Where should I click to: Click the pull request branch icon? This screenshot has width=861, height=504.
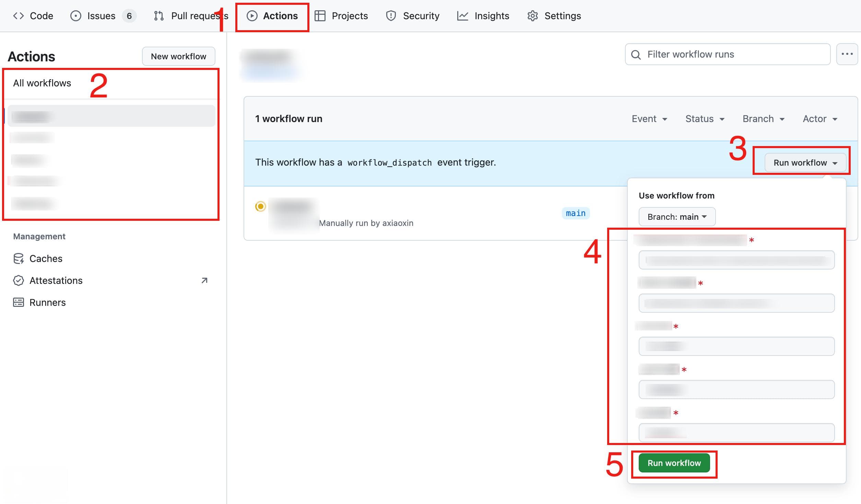(x=159, y=16)
